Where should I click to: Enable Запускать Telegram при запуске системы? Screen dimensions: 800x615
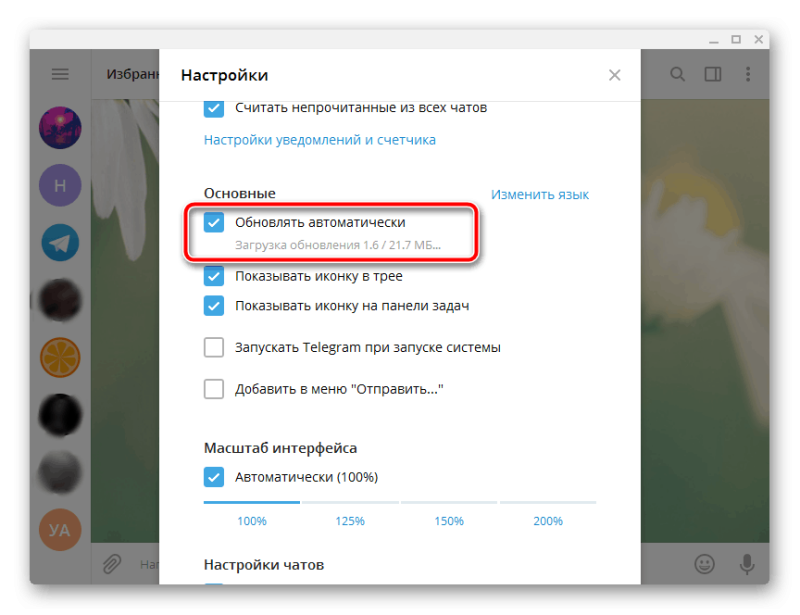[214, 348]
